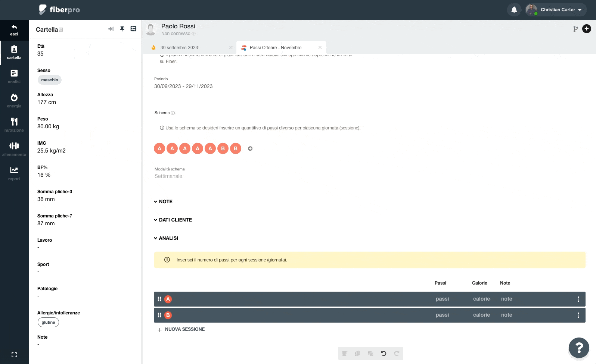Add a session with NUOVA SESSIONE

click(x=181, y=329)
